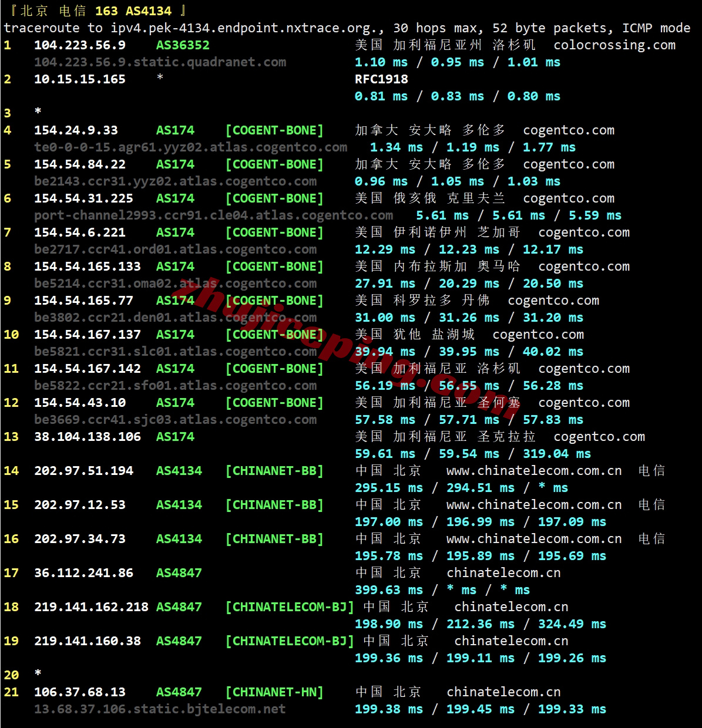Select the location text '克里夫兰'
The width and height of the screenshot is (702, 728).
(476, 198)
